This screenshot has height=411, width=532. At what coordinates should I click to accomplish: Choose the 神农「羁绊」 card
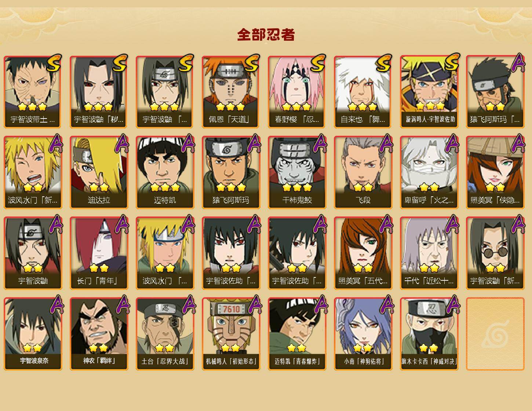(x=99, y=334)
